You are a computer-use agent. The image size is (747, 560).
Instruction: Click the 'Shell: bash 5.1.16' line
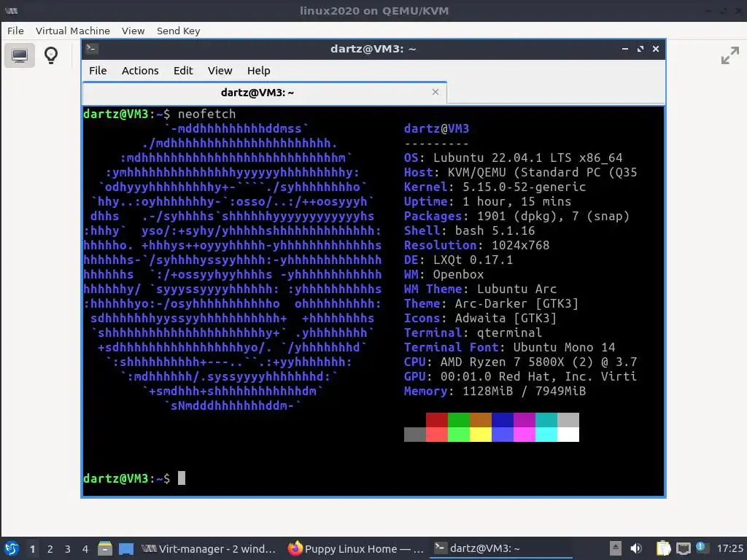coord(469,230)
